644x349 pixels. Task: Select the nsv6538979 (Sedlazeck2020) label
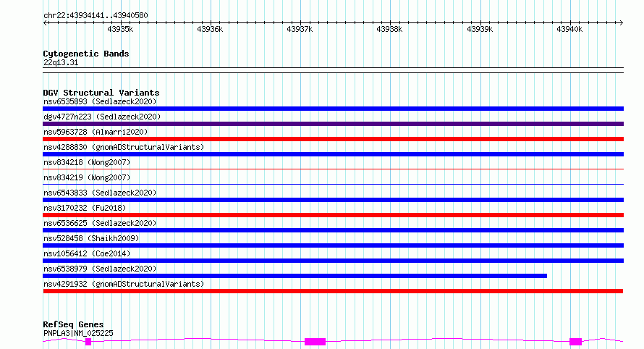(x=100, y=269)
